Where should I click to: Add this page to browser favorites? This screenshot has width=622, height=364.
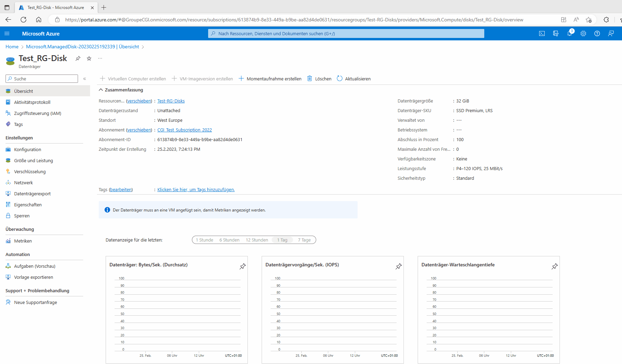click(589, 20)
